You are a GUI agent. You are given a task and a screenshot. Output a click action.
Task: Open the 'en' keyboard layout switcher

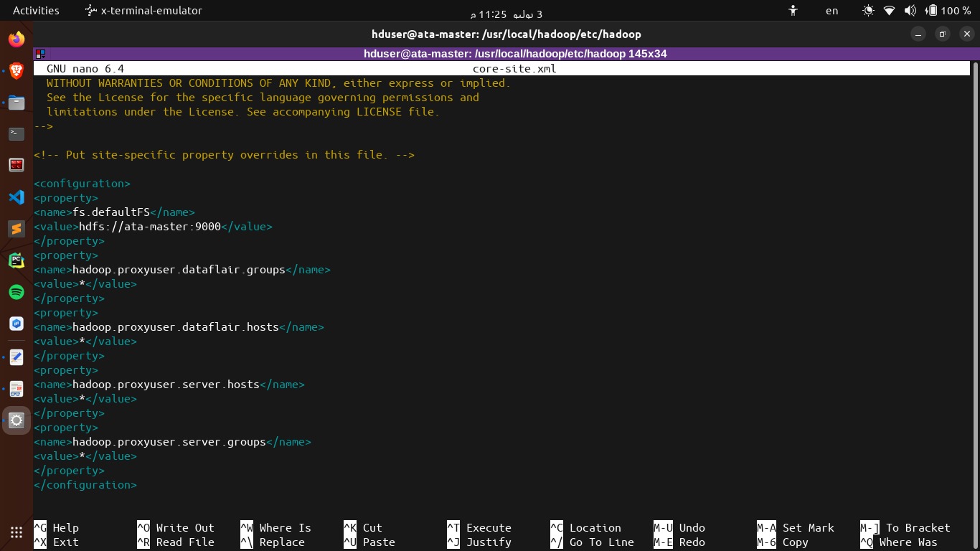tap(831, 11)
